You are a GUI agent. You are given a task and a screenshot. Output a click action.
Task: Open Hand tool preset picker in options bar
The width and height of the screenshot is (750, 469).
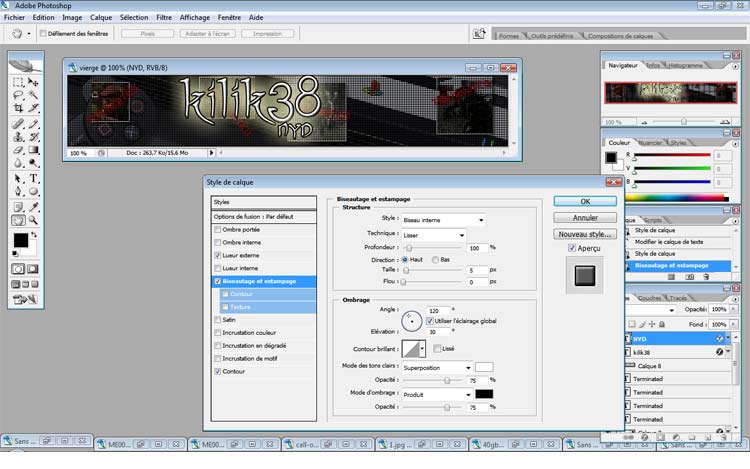(x=29, y=34)
